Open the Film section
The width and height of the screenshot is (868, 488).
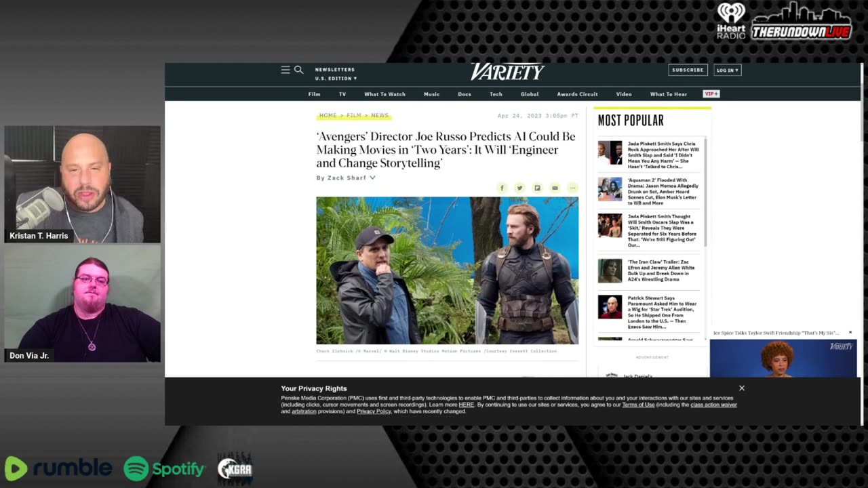314,94
